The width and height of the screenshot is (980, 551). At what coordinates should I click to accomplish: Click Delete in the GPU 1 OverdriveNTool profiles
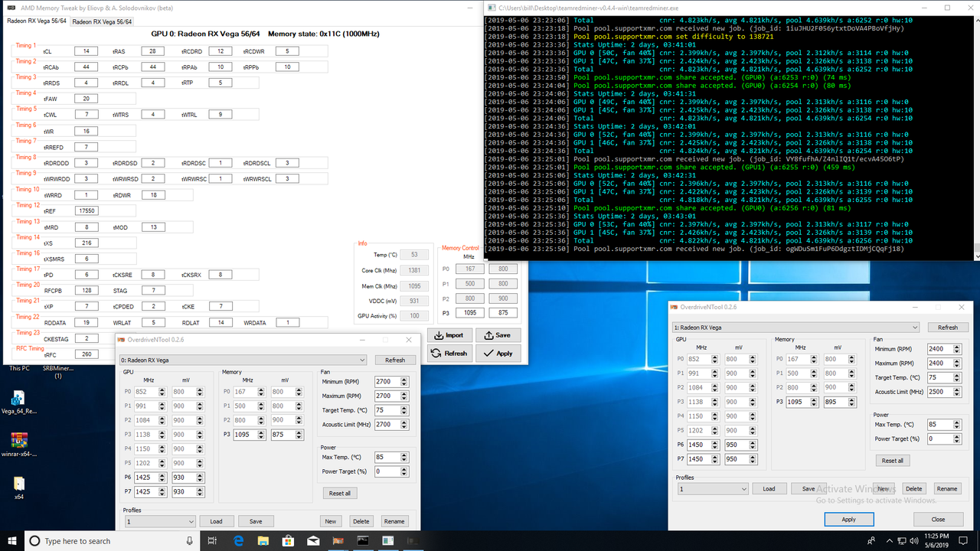(x=913, y=488)
